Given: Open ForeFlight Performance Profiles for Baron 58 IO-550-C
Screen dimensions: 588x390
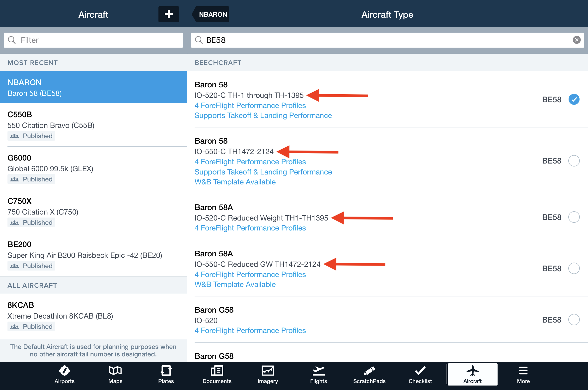Looking at the screenshot, I should coord(250,162).
